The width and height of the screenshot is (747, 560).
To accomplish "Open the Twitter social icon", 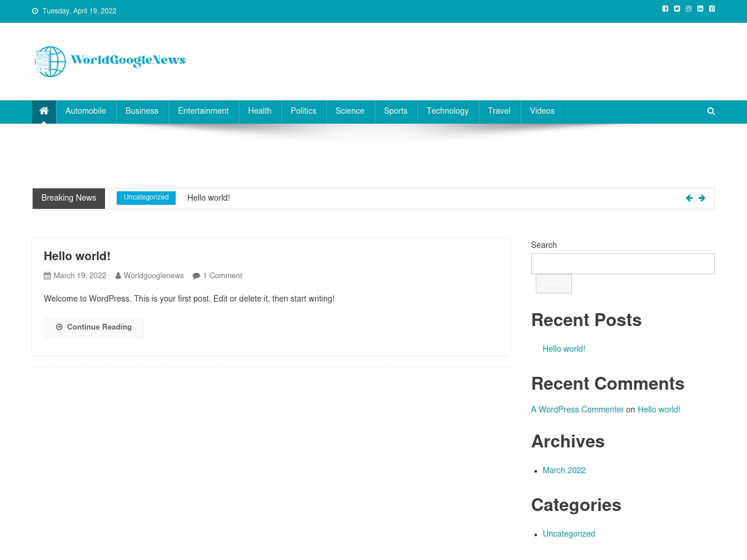I will tap(677, 9).
